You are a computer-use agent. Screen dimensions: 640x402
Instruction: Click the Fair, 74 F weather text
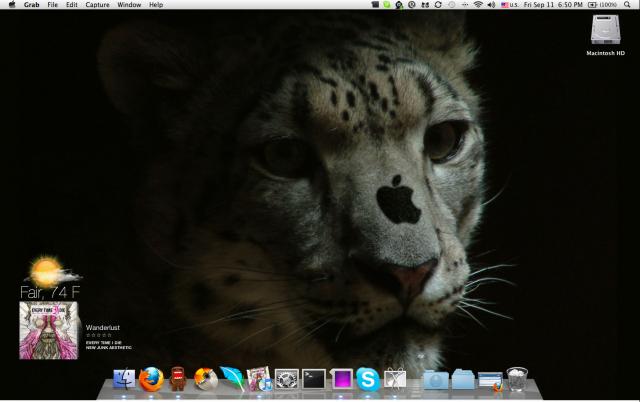pos(50,292)
